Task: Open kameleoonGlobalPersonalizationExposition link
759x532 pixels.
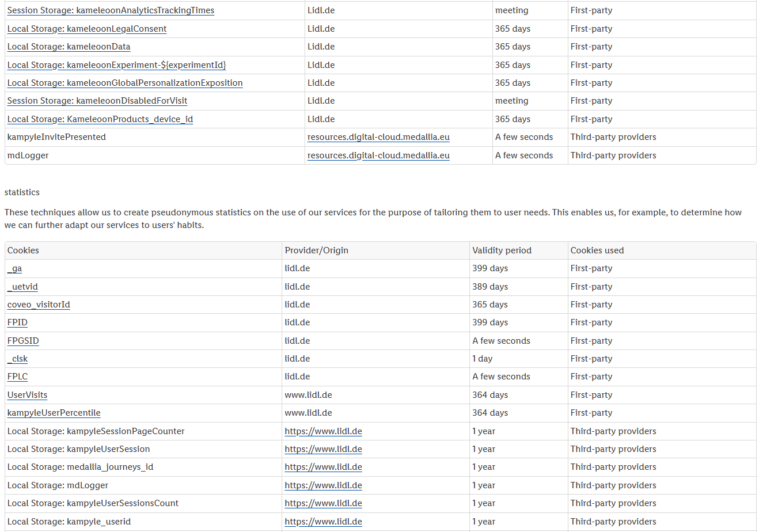Action: 125,83
